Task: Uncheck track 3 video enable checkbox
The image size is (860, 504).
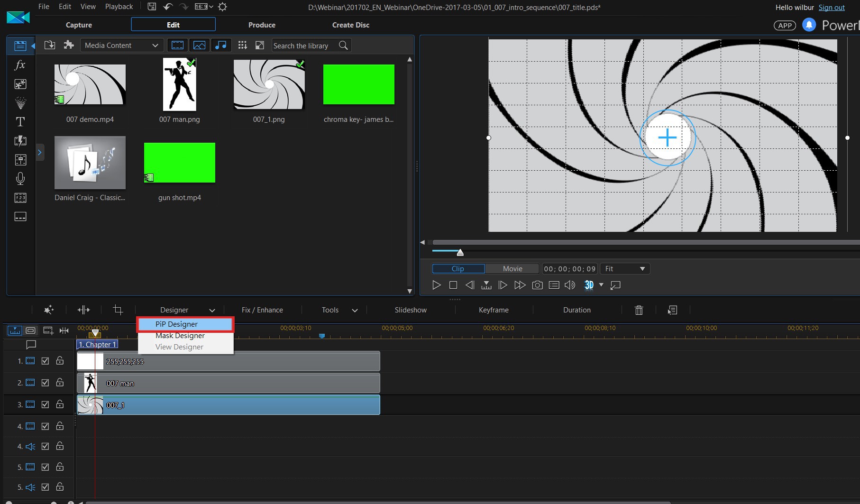Action: (x=45, y=404)
